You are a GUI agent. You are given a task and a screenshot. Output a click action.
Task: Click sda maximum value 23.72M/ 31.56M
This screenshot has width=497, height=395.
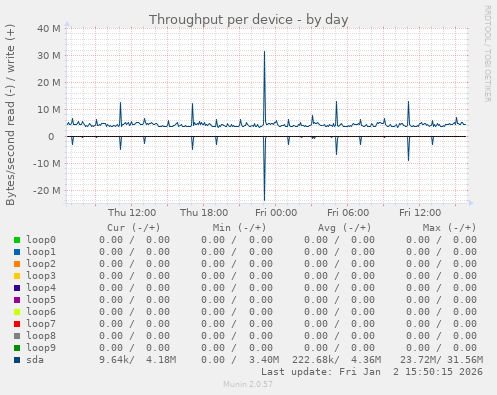[x=441, y=360]
